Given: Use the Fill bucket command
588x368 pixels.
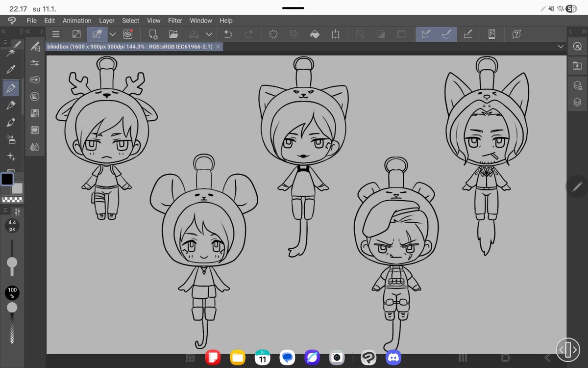Looking at the screenshot, I should pyautogui.click(x=315, y=34).
